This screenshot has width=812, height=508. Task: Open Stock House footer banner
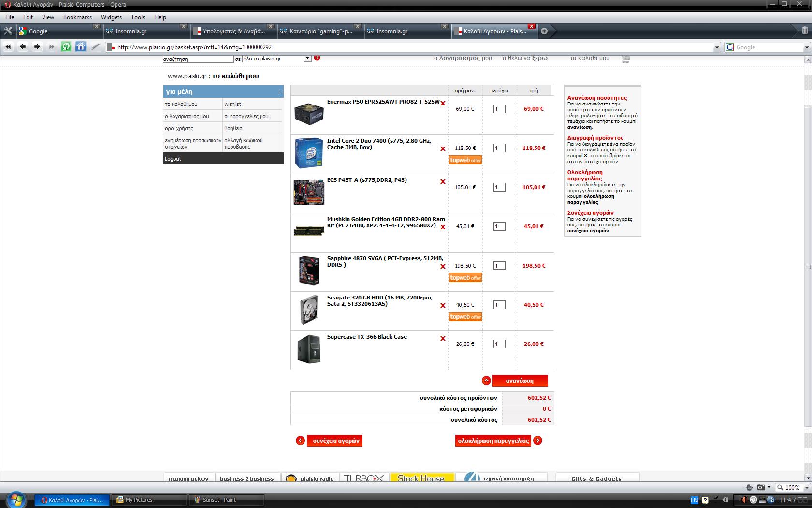(421, 478)
